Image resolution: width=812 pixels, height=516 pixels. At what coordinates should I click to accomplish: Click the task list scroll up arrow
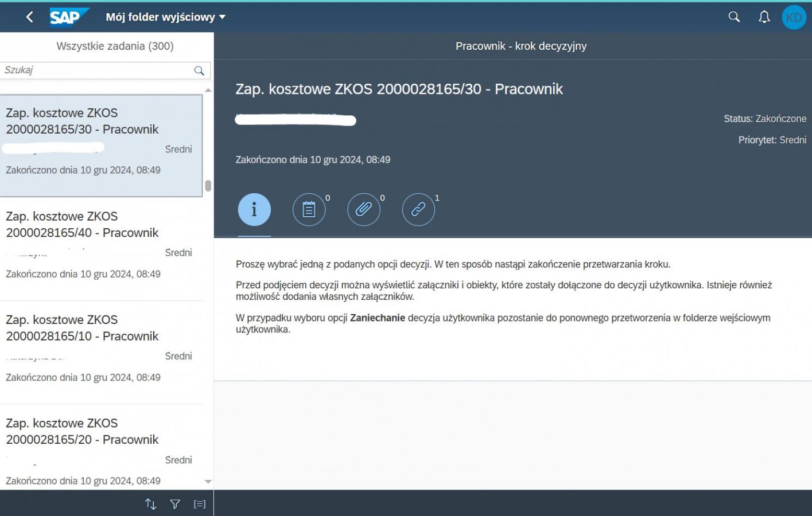(208, 90)
